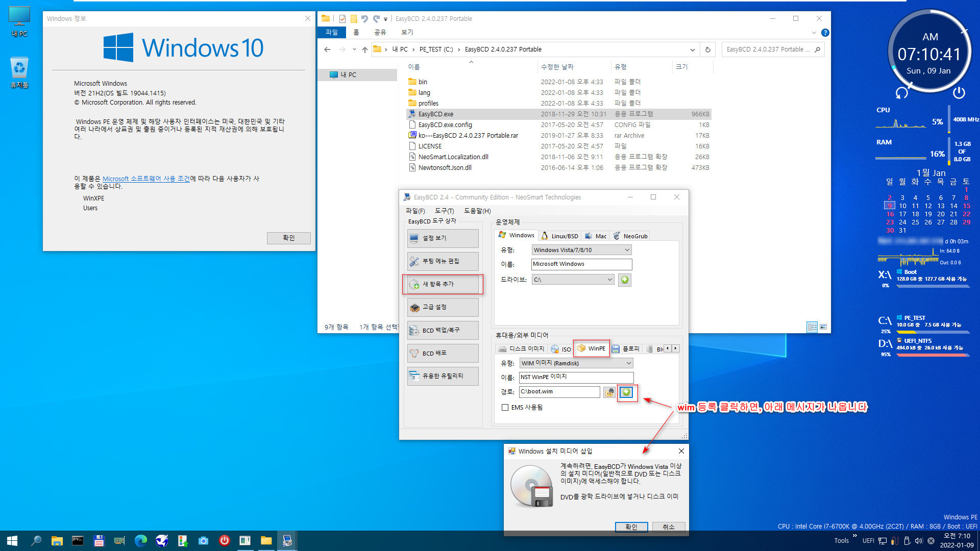
Task: Click the Explorer up-folder arrow
Action: click(364, 49)
